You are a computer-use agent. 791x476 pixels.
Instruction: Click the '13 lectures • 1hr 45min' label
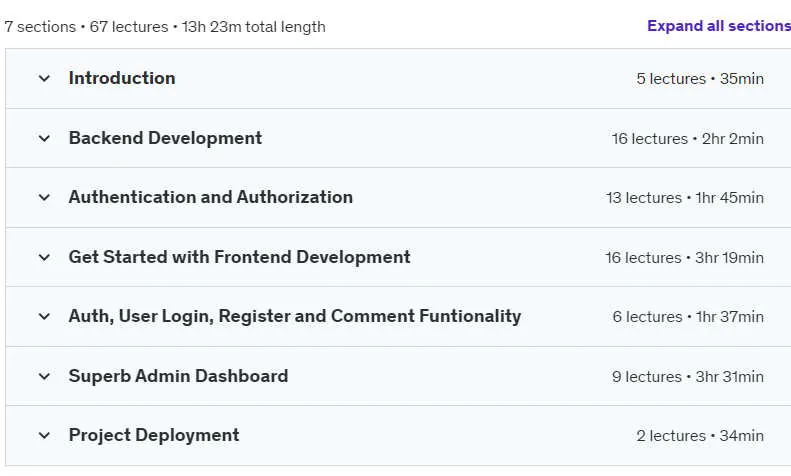tap(685, 198)
